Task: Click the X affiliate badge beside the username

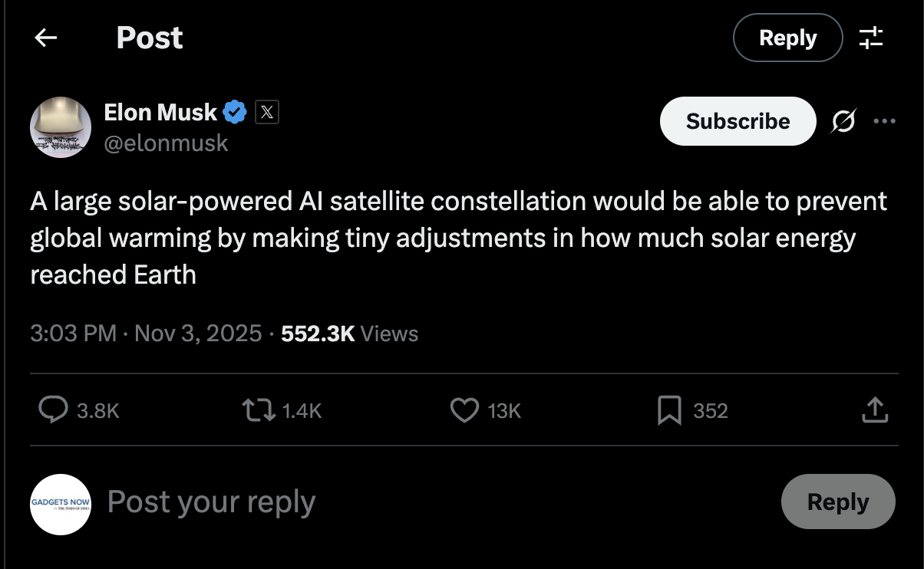Action: (266, 112)
